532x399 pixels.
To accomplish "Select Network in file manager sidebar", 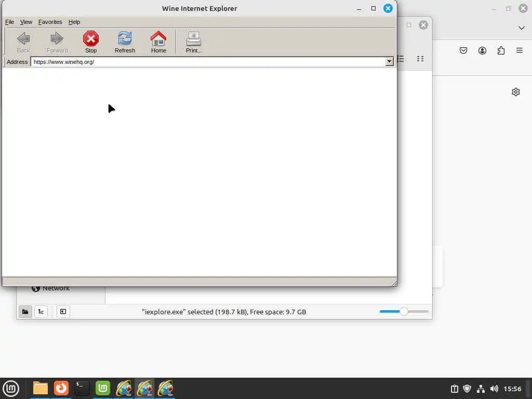I will pyautogui.click(x=51, y=288).
